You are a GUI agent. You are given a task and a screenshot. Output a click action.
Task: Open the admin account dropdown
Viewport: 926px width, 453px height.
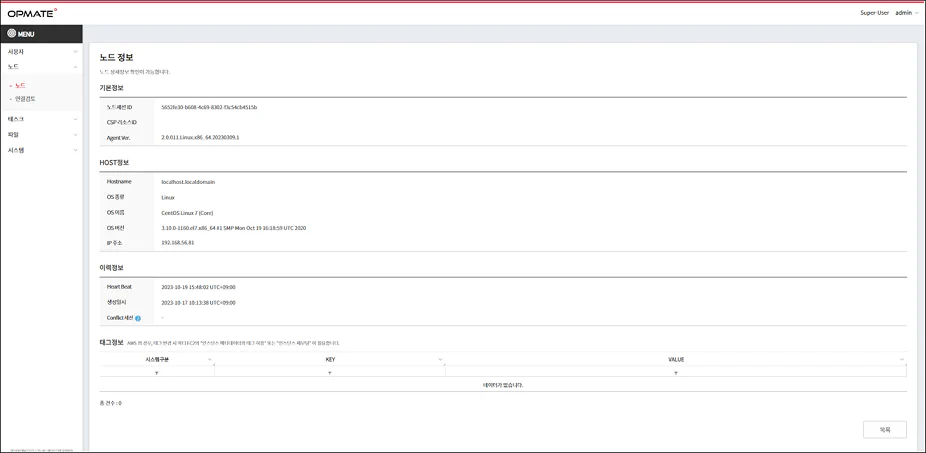pyautogui.click(x=907, y=13)
